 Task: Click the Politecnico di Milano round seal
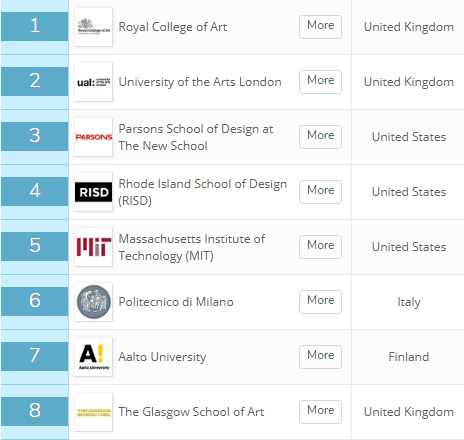(x=94, y=302)
